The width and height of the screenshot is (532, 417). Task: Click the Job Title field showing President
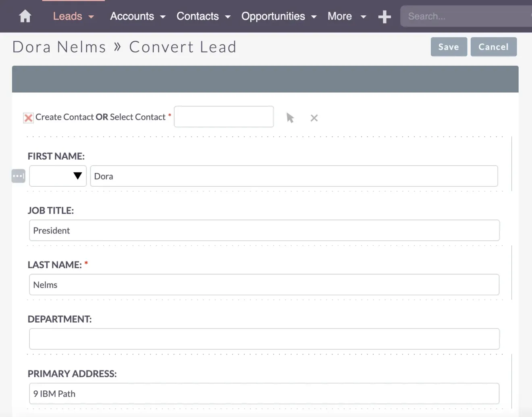(264, 230)
